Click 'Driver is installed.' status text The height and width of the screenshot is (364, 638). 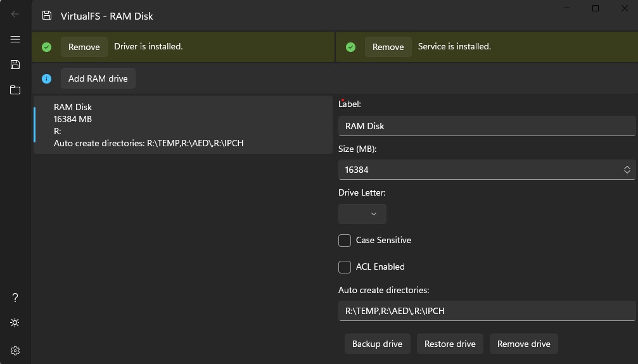(148, 46)
